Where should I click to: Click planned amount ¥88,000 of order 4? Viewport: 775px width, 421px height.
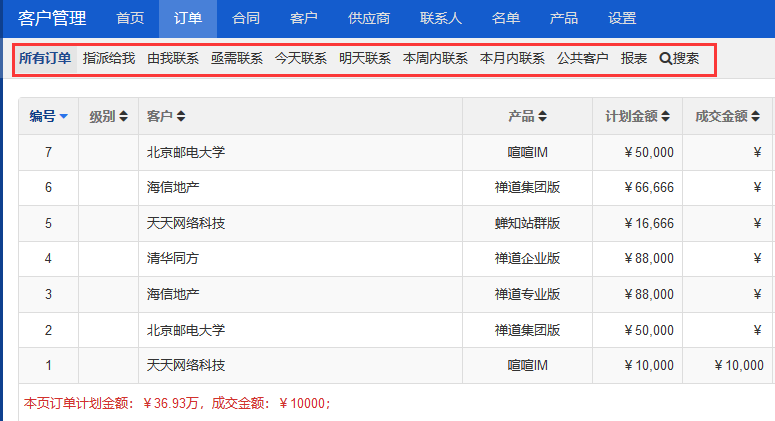(649, 258)
